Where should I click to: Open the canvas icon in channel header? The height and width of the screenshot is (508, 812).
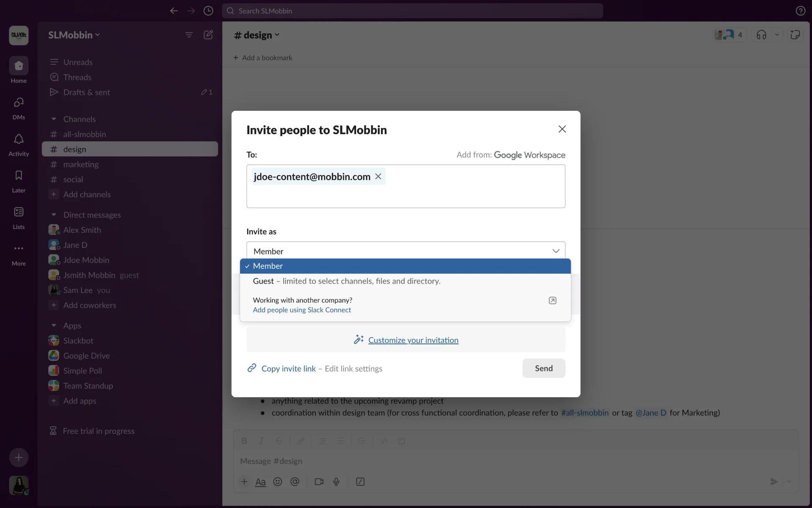[795, 35]
